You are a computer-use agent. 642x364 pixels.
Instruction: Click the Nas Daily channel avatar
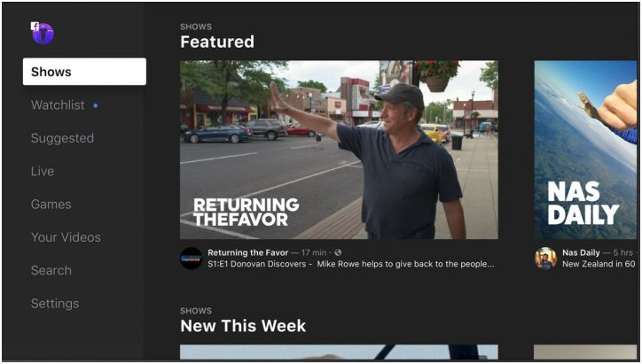click(x=545, y=258)
